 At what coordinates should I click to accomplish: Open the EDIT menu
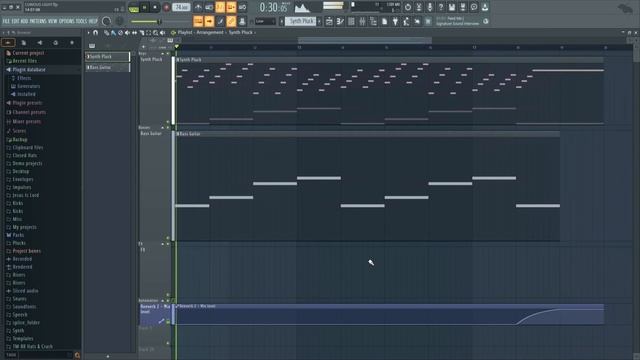(x=15, y=21)
